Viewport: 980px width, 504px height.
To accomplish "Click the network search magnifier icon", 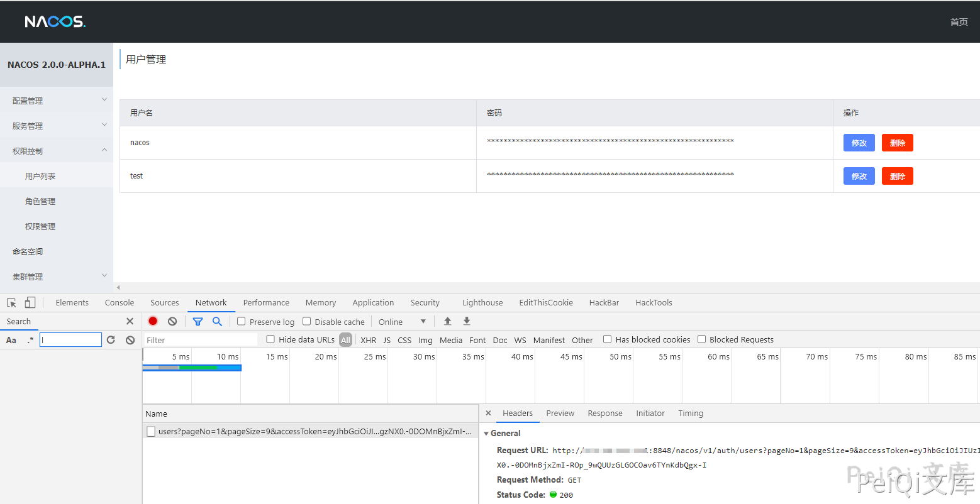I will click(217, 321).
